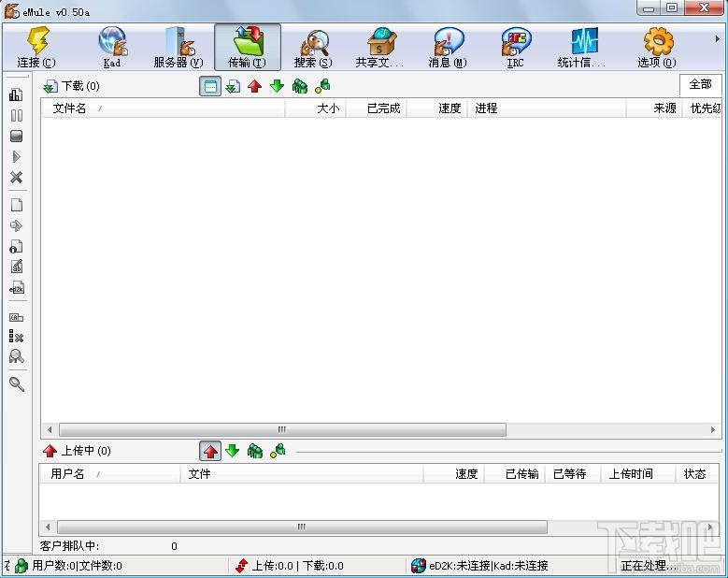Click the 上传中 (0) uploads header icon
728x578 pixels.
pos(50,451)
